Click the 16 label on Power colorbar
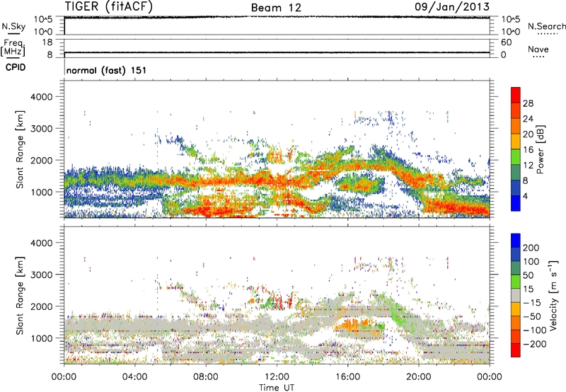The height and width of the screenshot is (392, 566). pos(528,150)
